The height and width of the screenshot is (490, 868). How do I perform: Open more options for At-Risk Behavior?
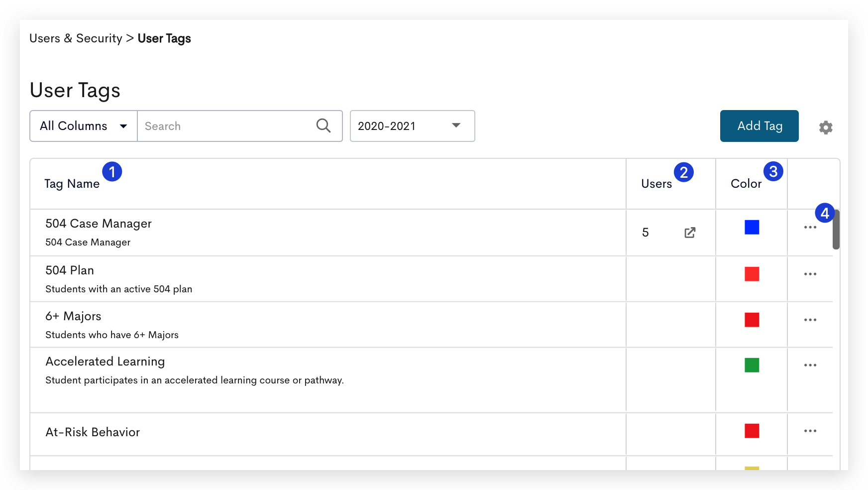tap(810, 431)
